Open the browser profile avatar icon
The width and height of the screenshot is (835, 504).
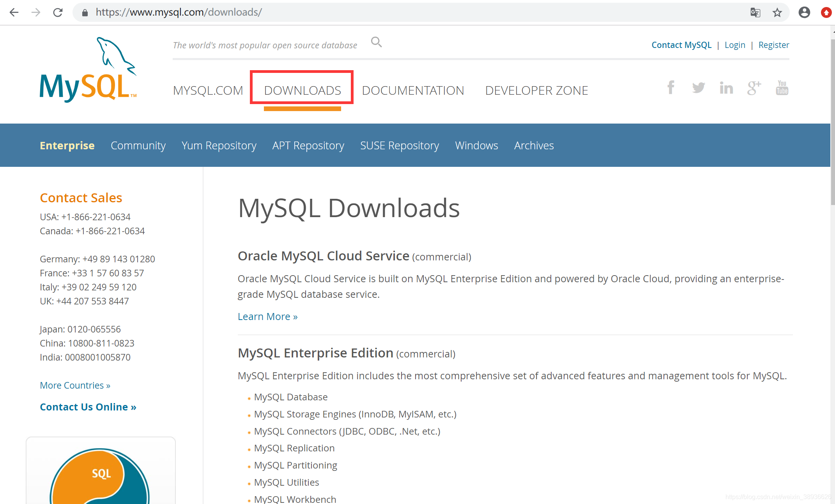(804, 12)
